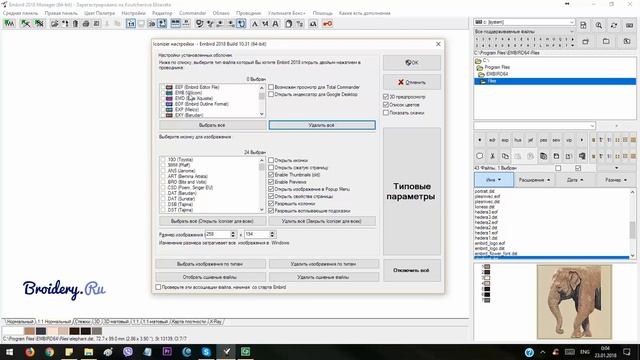This screenshot has height=360, width=640.
Task: Click the refresh arrows icon in right panel
Action: pos(614,25)
